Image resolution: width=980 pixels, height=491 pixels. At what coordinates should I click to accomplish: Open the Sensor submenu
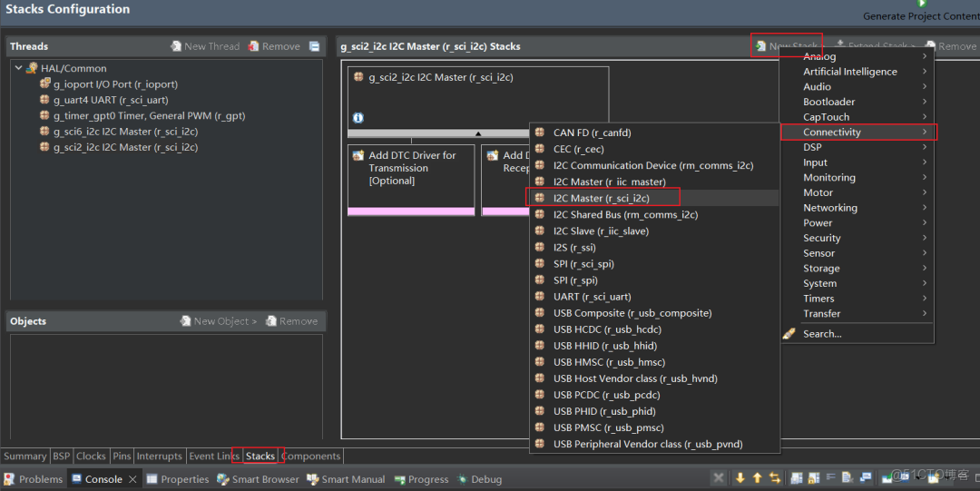857,252
